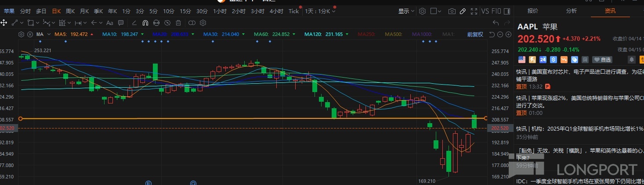Redo the drawing action
The image size is (644, 185).
507,23
